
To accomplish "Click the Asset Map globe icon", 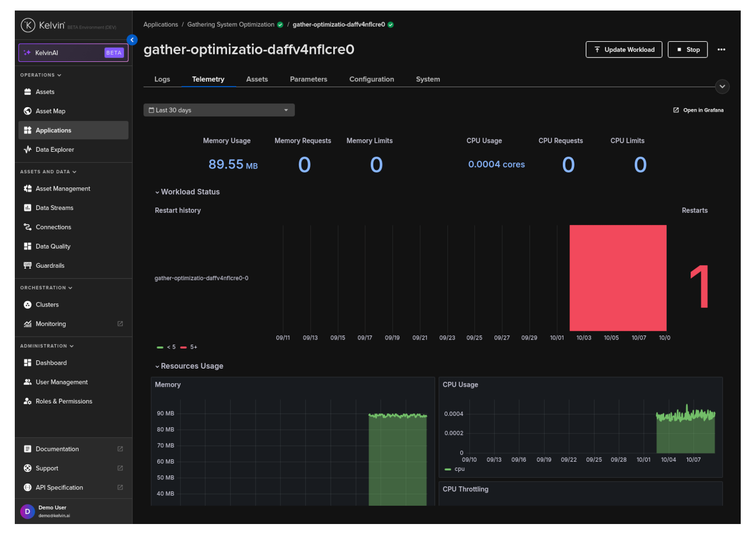I will pos(28,111).
